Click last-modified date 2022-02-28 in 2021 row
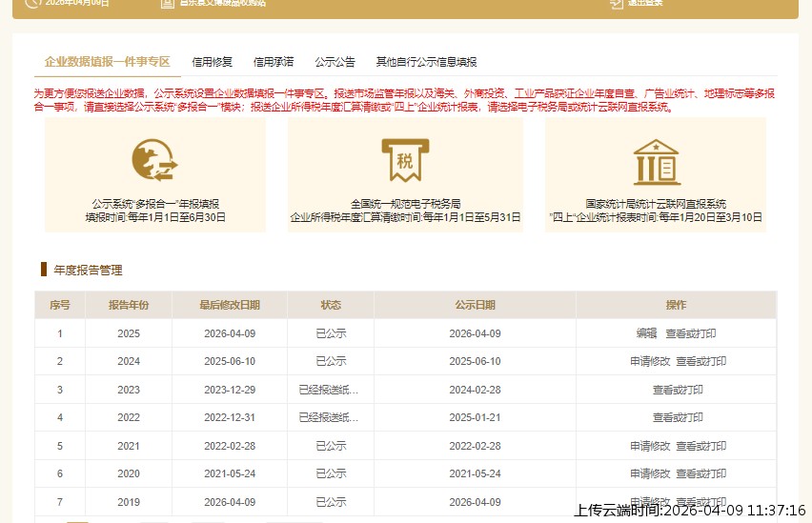This screenshot has width=812, height=523. 230,446
